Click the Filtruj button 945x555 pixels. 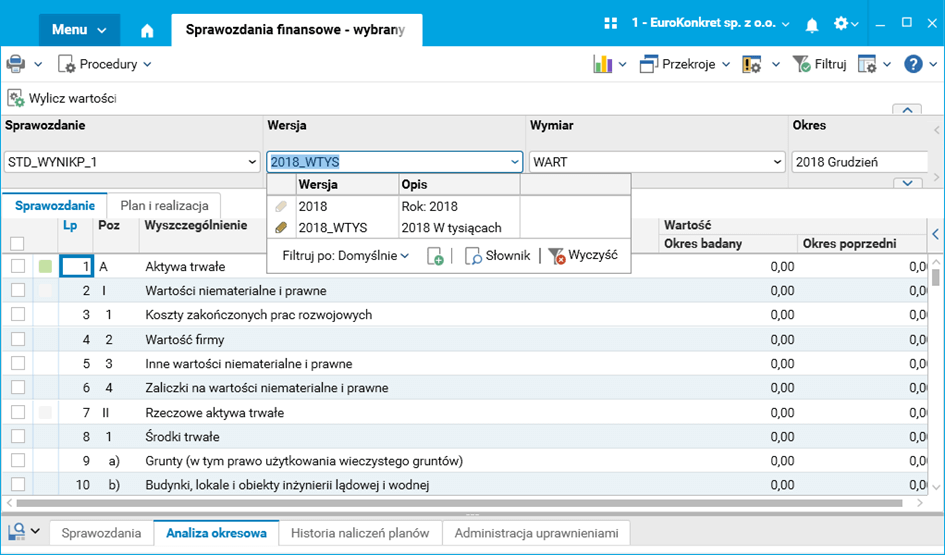click(819, 64)
